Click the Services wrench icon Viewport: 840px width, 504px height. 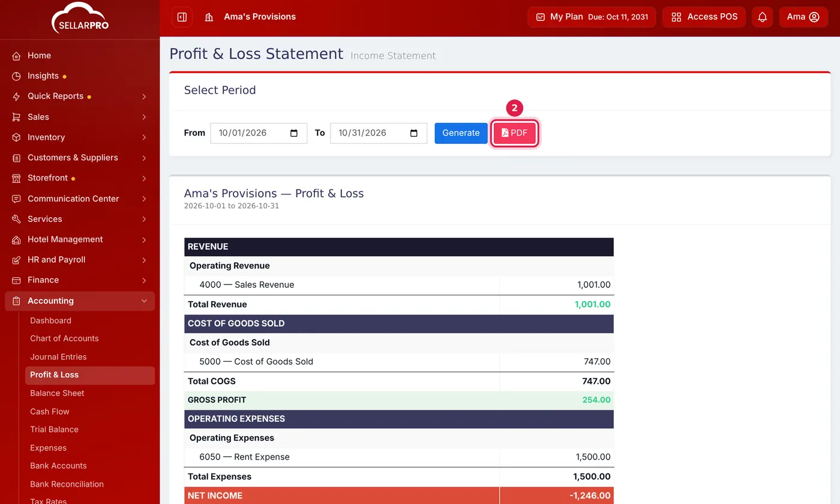click(16, 219)
